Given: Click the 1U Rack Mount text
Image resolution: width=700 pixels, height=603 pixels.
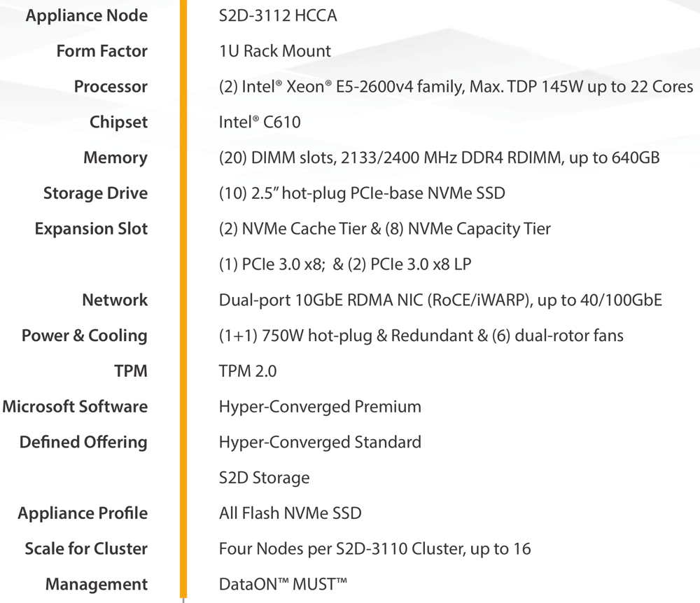Looking at the screenshot, I should (x=275, y=51).
